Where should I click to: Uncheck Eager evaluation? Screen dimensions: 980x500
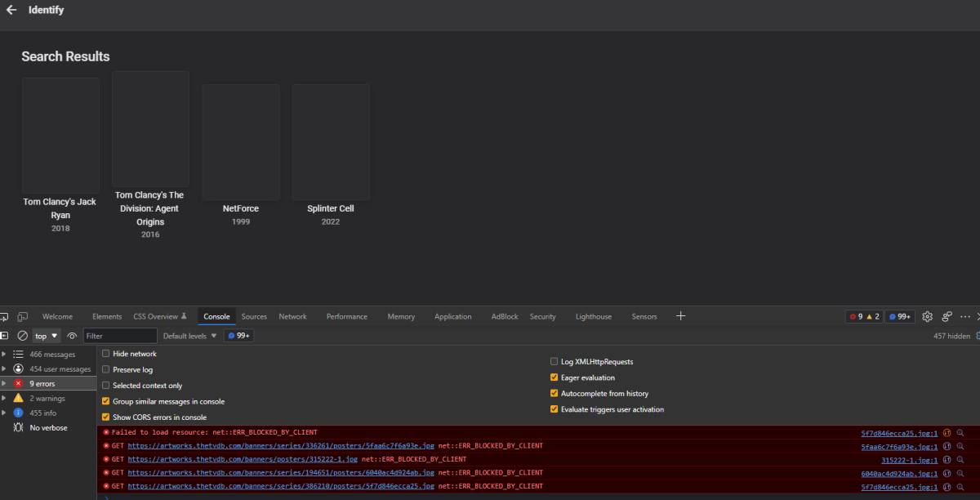coord(555,377)
